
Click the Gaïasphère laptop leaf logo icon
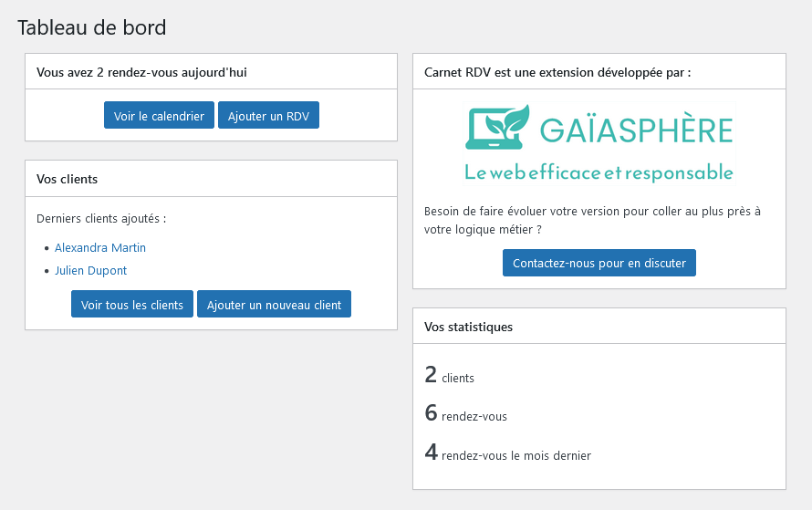[x=497, y=128]
